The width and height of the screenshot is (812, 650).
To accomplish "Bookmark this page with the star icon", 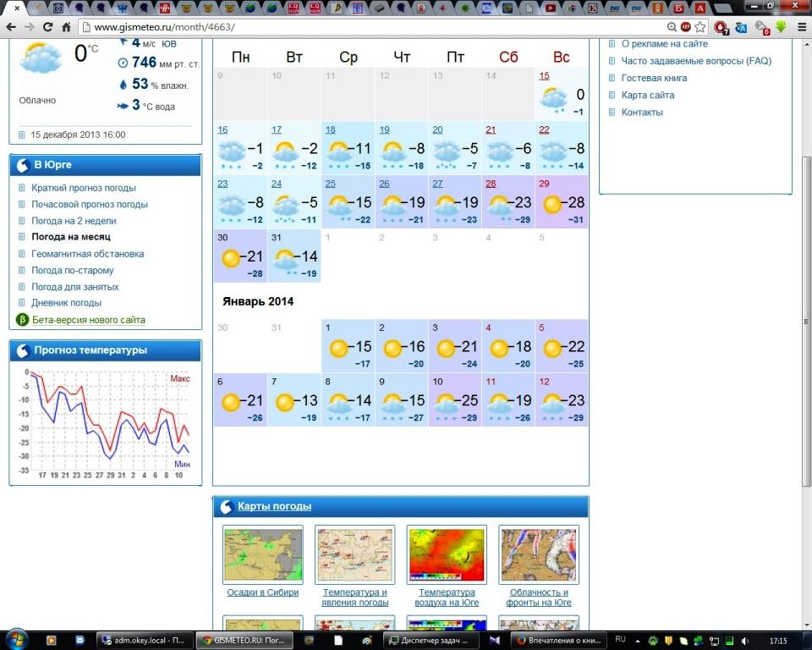I will tap(698, 27).
